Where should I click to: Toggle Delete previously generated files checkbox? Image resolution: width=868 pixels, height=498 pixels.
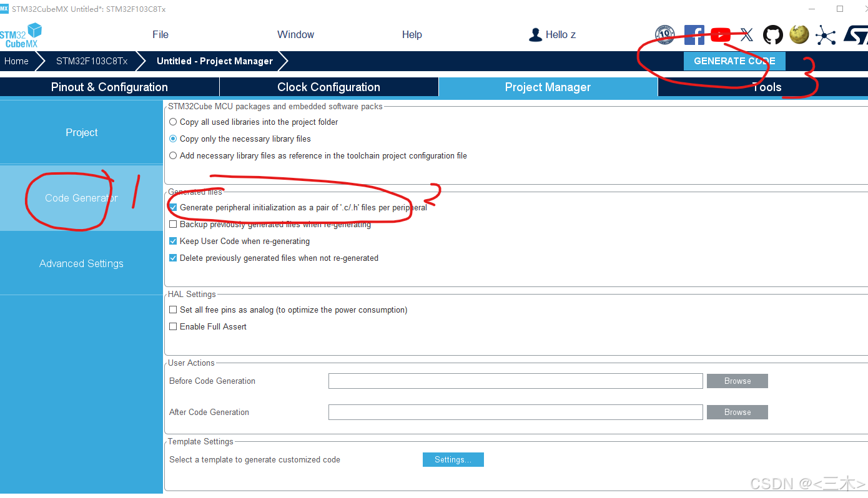coord(173,258)
